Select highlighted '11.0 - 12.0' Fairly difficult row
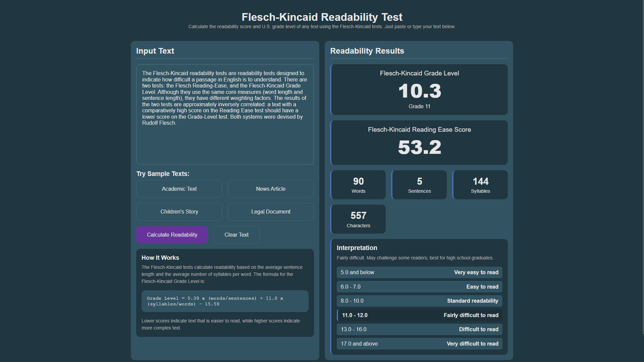Viewport: 644px width, 362px height. 419,315
